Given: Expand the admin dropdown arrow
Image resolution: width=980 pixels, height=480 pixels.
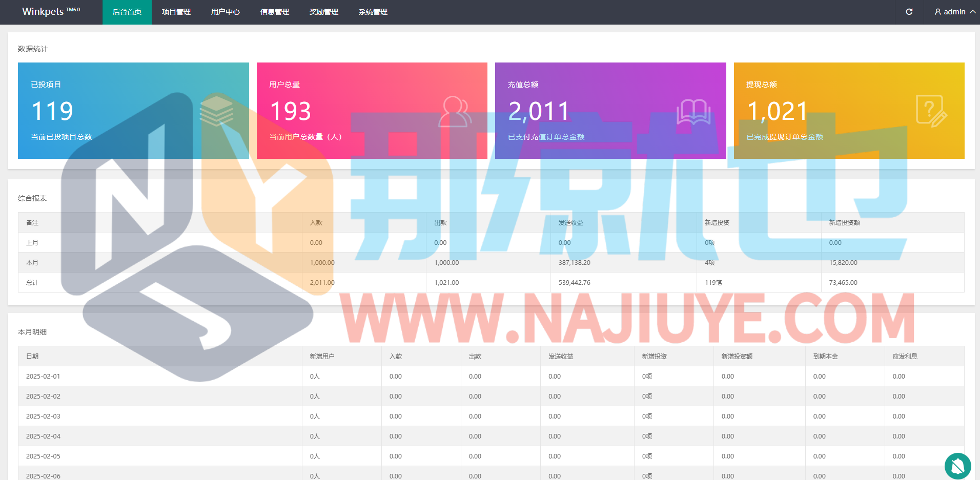Looking at the screenshot, I should (972, 12).
